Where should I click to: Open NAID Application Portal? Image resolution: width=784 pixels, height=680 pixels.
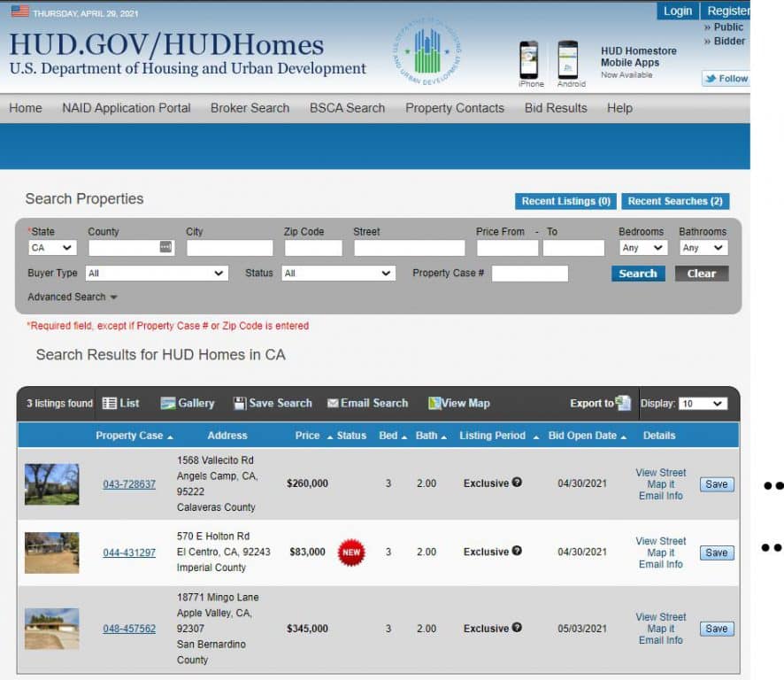pos(126,108)
